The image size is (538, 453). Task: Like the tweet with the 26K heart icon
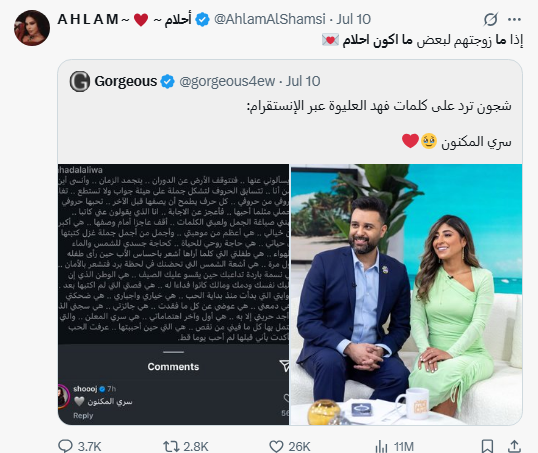276,446
